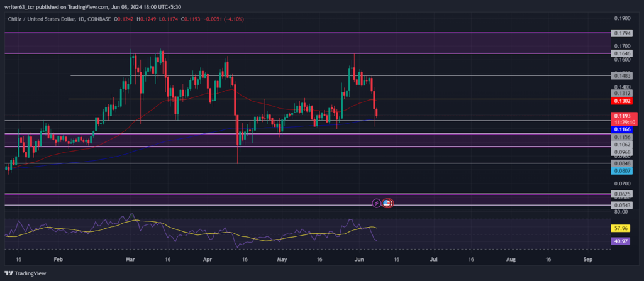
Task: Click the high value H0.1249
Action: tap(145, 19)
